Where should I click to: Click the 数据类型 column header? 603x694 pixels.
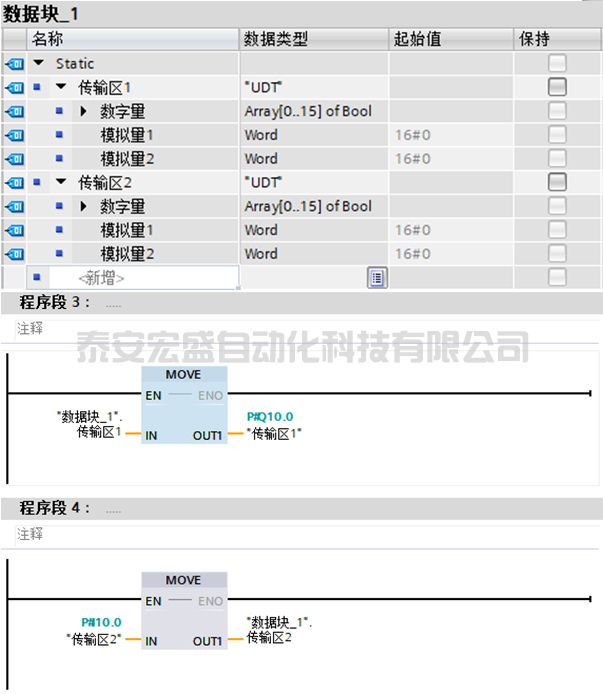click(276, 39)
